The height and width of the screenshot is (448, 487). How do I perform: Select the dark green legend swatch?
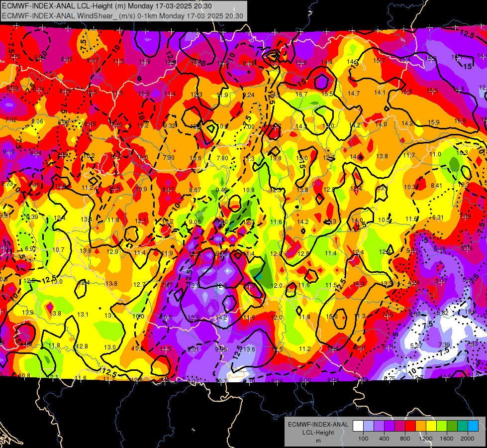[x=452, y=426]
